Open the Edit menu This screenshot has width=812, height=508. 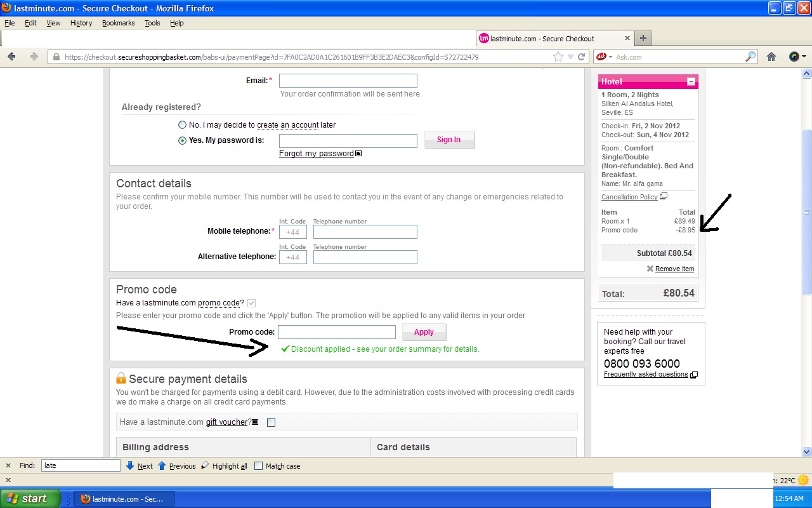coord(30,23)
